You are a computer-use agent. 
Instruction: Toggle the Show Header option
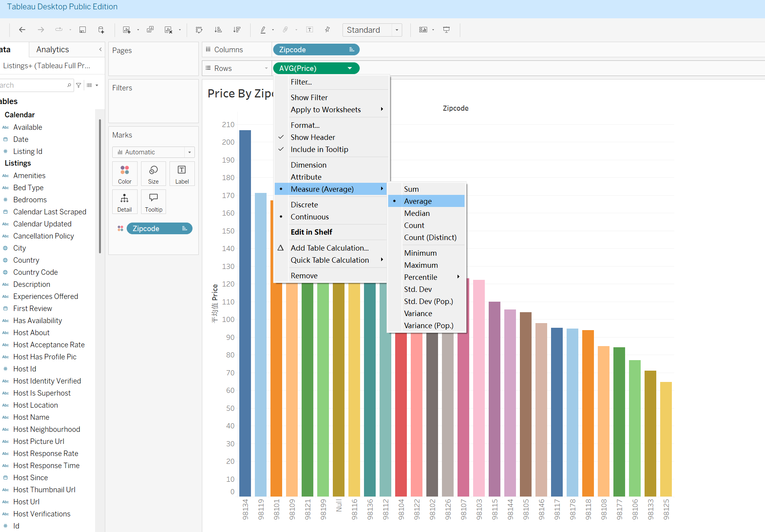[313, 137]
